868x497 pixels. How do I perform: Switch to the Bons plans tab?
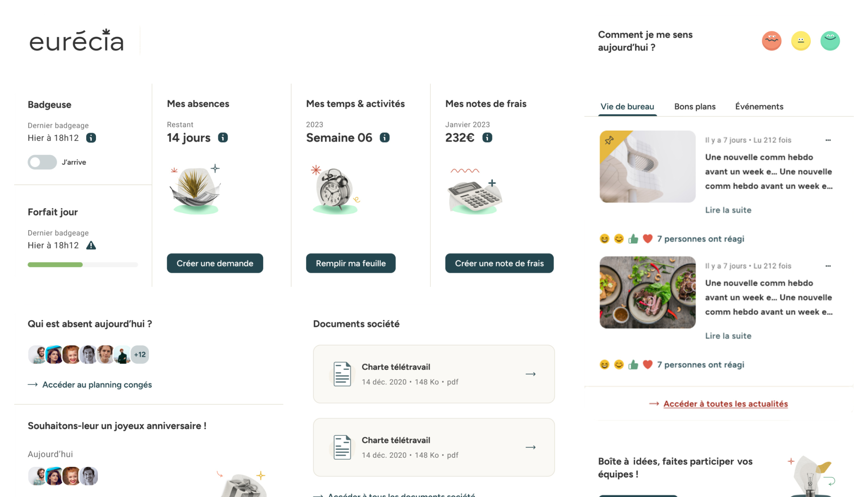pos(695,107)
